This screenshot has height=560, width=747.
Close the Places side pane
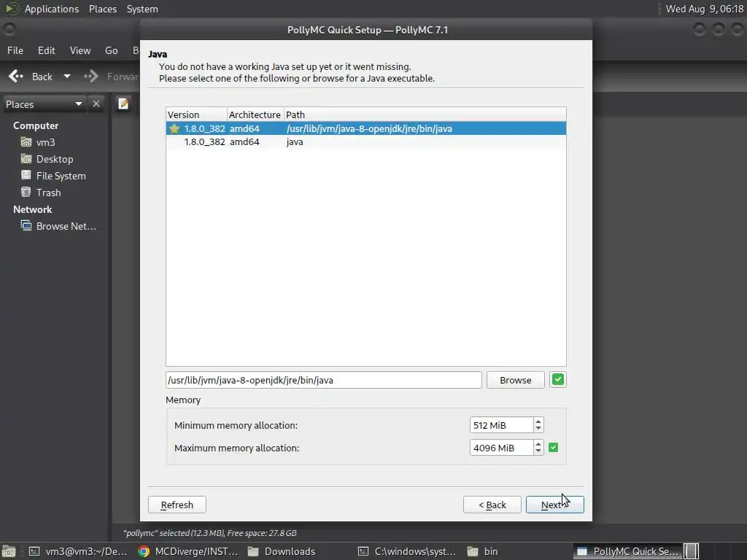pos(96,104)
